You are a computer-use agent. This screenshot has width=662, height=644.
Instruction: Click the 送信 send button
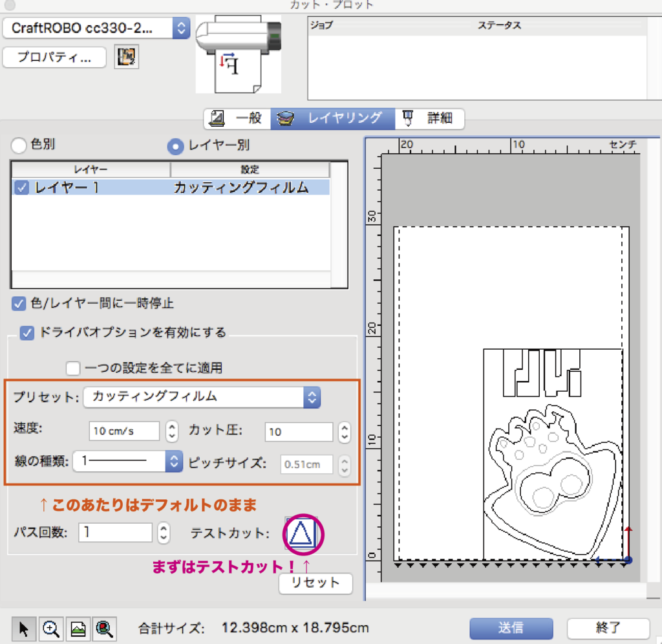click(511, 628)
